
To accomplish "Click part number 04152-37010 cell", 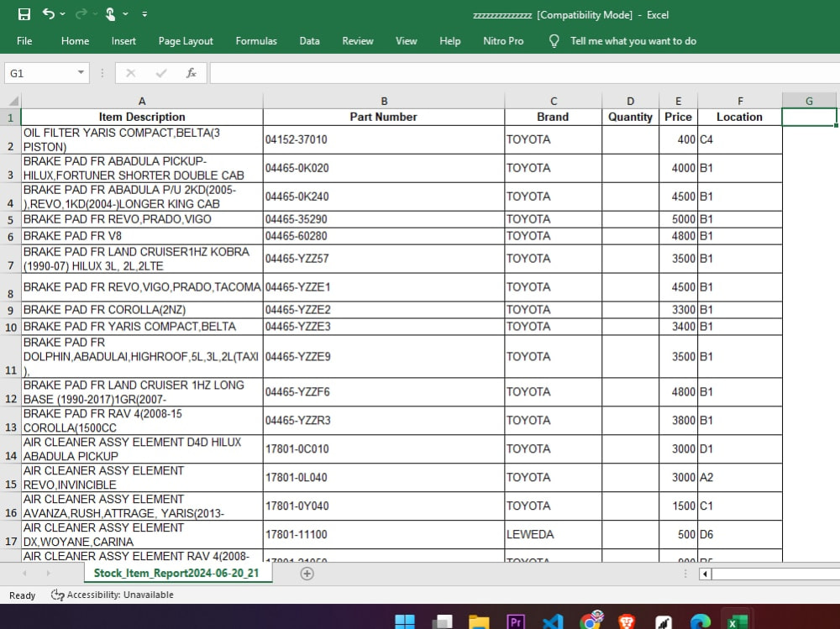I will pos(384,140).
